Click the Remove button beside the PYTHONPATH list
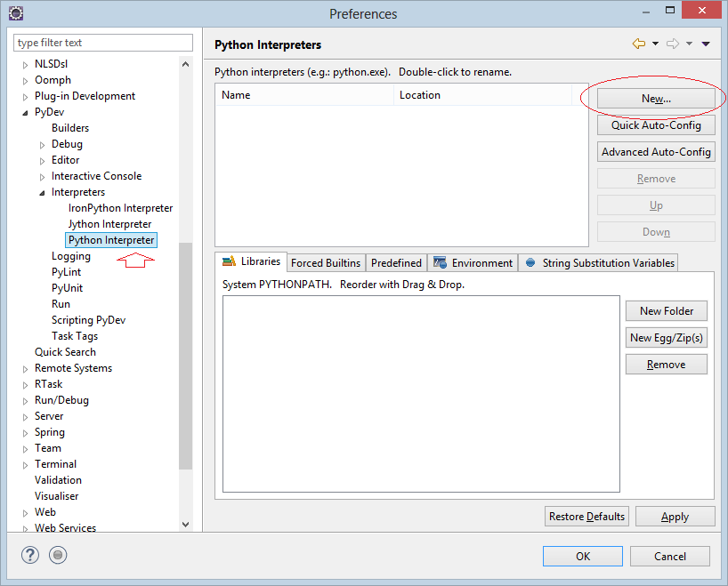Screen dimensions: 728x586 (x=667, y=365)
